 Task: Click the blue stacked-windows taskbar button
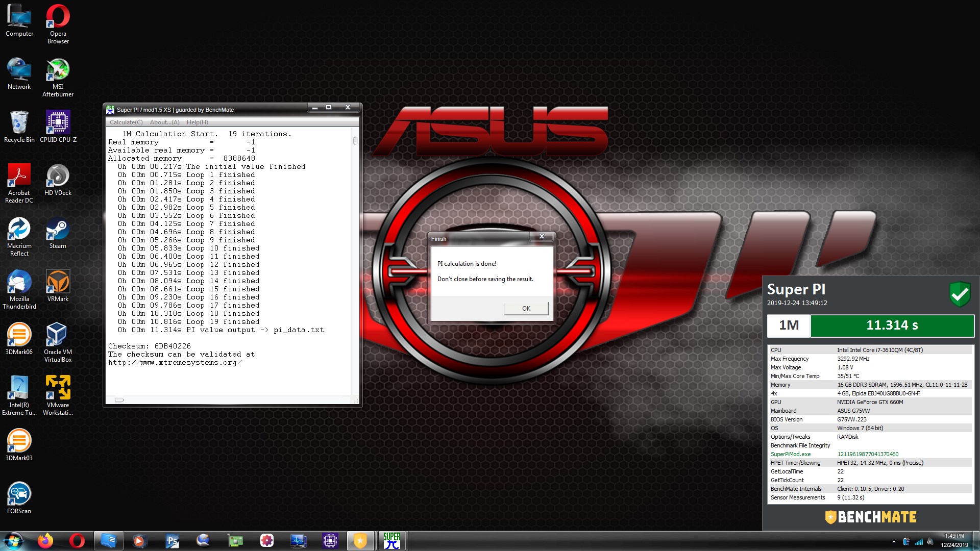(x=108, y=541)
